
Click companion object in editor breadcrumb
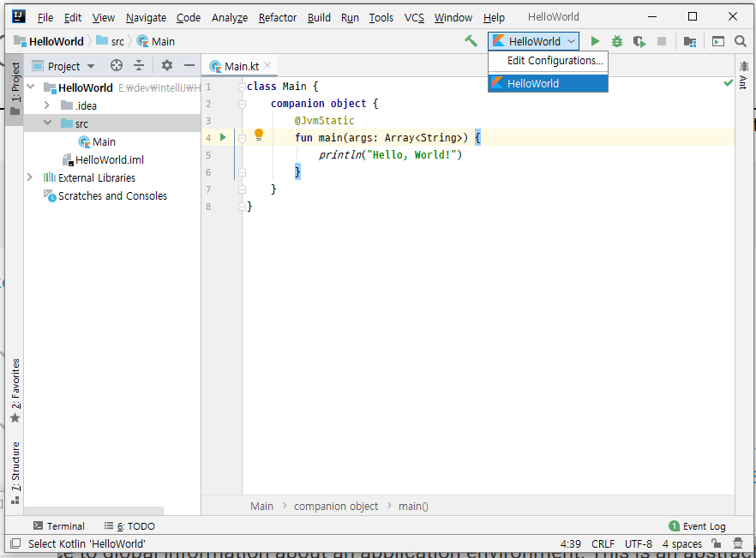[336, 507]
